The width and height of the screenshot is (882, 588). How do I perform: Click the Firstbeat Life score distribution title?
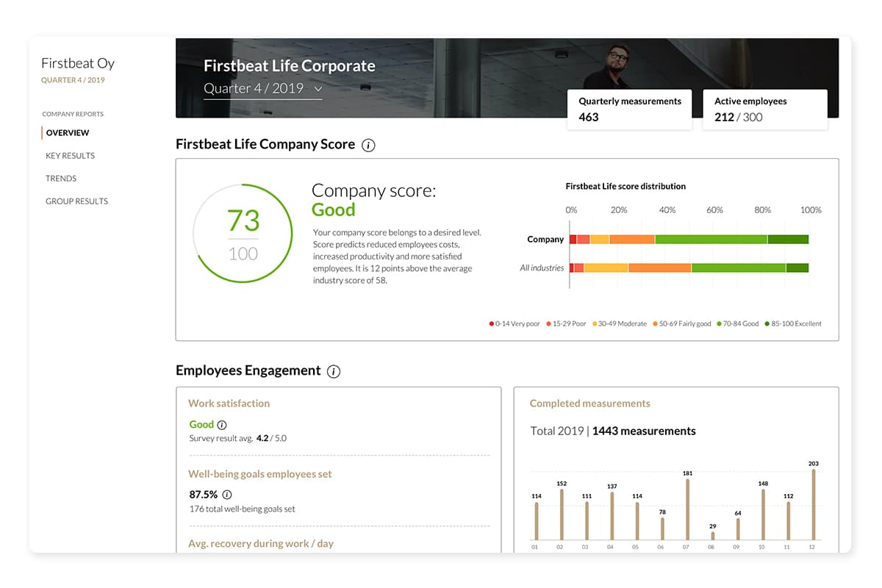[x=625, y=187]
